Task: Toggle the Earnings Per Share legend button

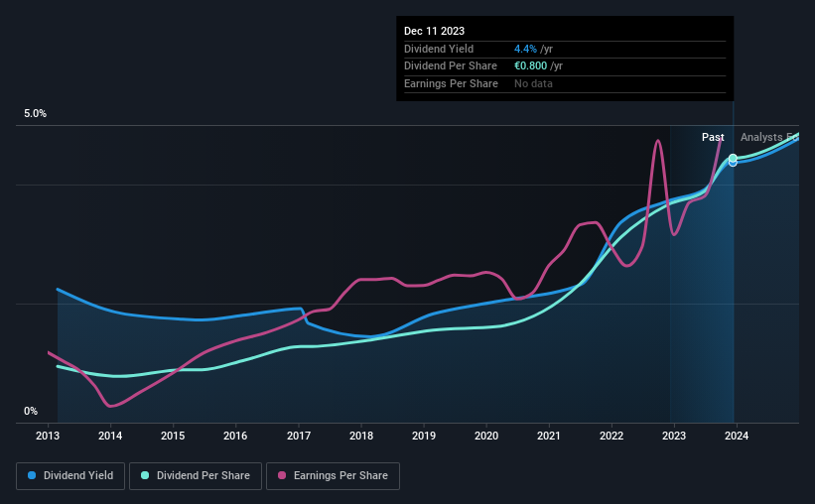Action: click(333, 476)
